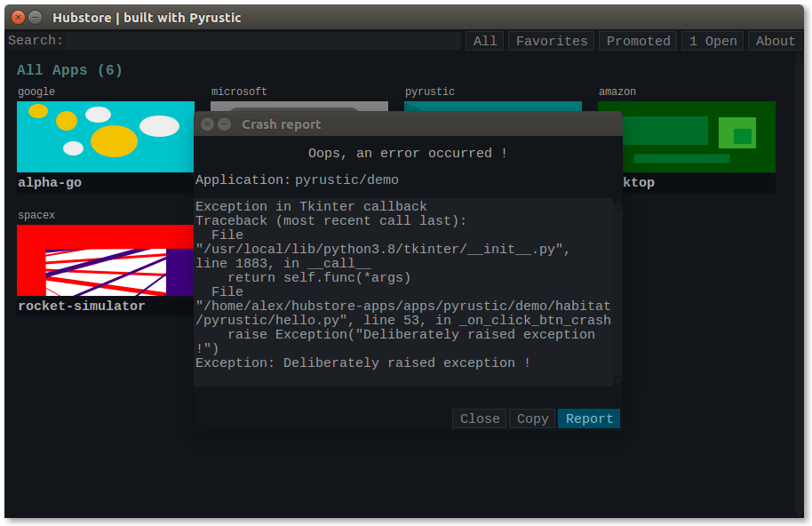Open the Favorites list
Image resolution: width=812 pixels, height=526 pixels.
(552, 41)
